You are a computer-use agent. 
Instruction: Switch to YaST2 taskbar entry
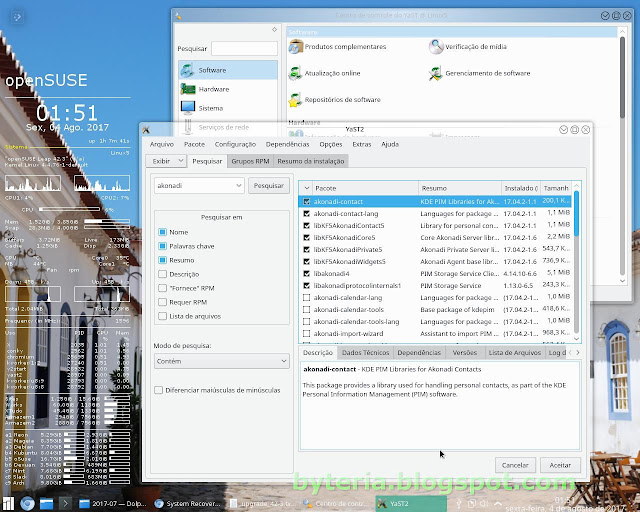(411, 503)
